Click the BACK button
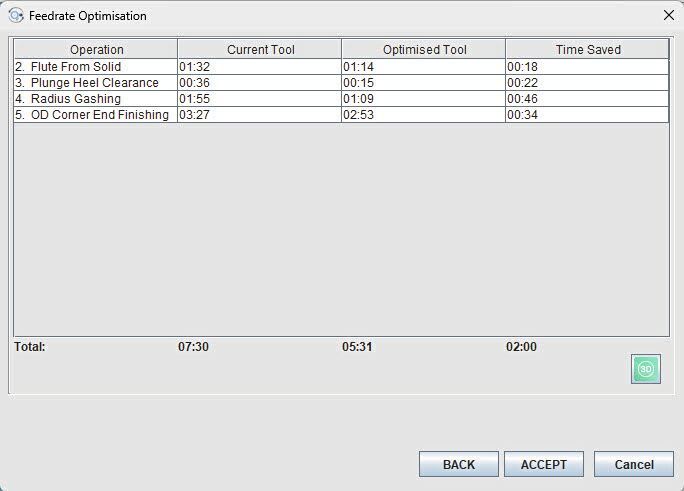This screenshot has width=684, height=491. coord(458,464)
